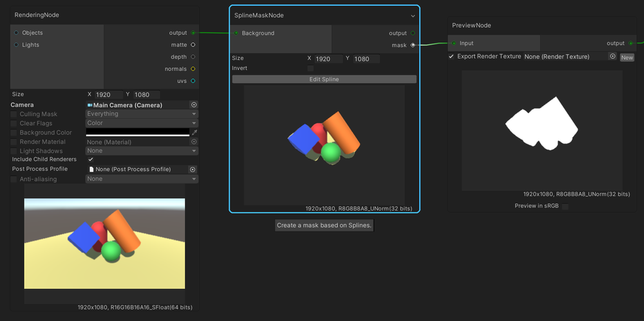644x321 pixels.
Task: Click the Edit Spline button
Action: coord(324,79)
